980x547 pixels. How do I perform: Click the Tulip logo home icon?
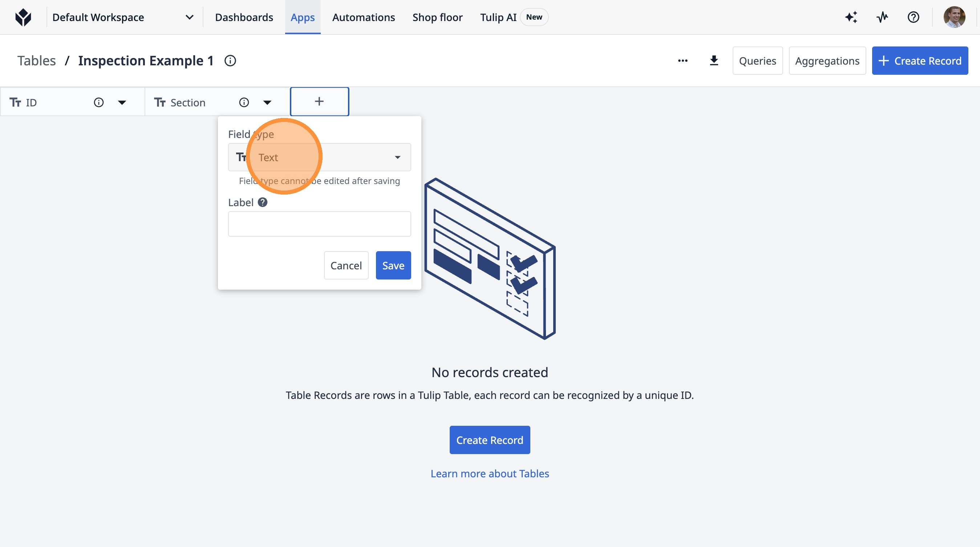[x=23, y=17]
